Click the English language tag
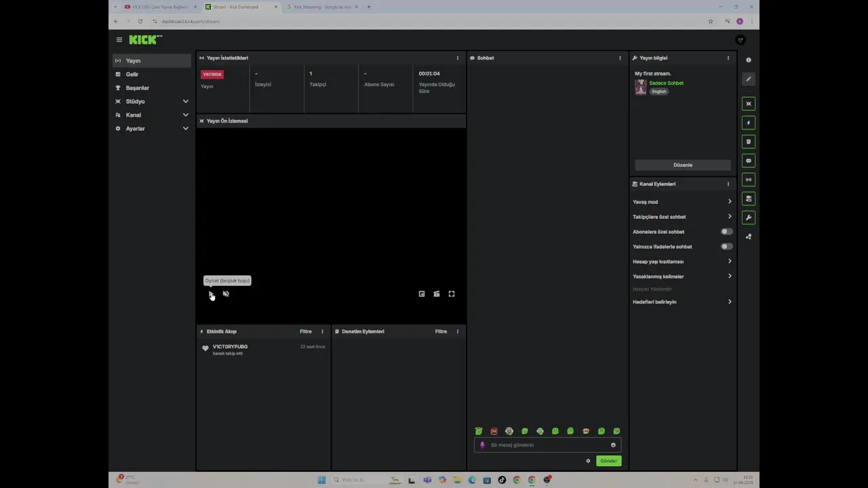The height and width of the screenshot is (488, 868). [659, 91]
